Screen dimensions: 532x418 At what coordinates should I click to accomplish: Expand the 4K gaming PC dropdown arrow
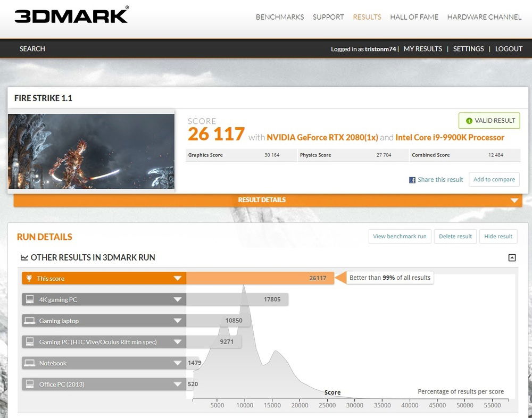178,299
